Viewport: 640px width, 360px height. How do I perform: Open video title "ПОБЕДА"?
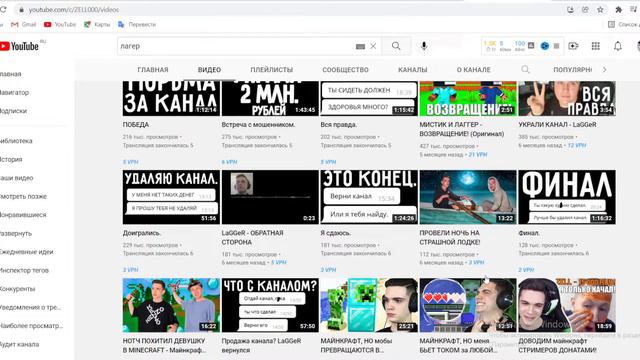point(136,124)
